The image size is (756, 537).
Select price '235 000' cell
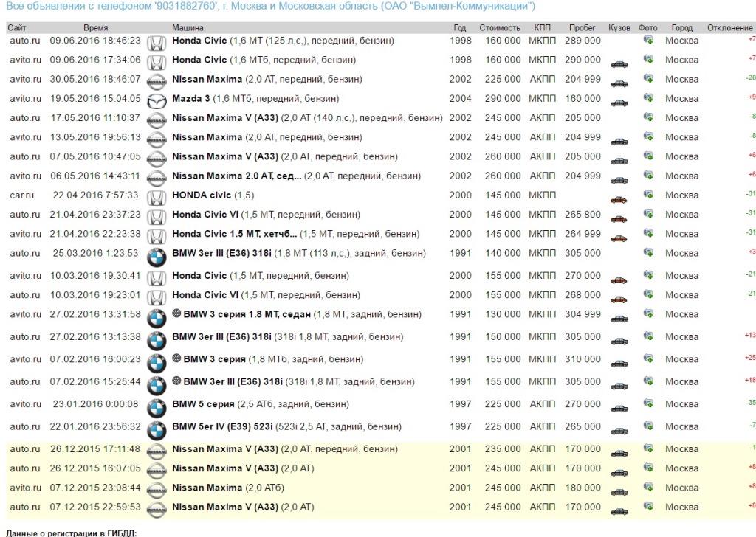[x=503, y=449]
